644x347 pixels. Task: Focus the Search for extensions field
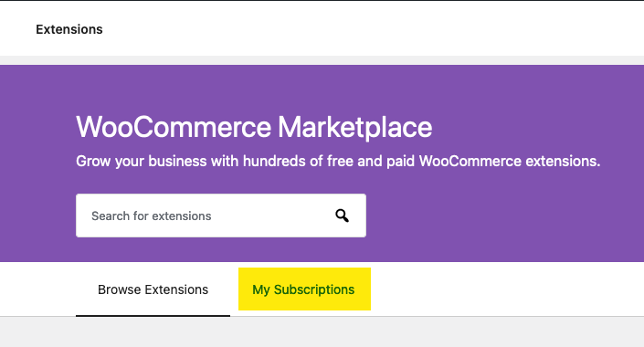(221, 216)
